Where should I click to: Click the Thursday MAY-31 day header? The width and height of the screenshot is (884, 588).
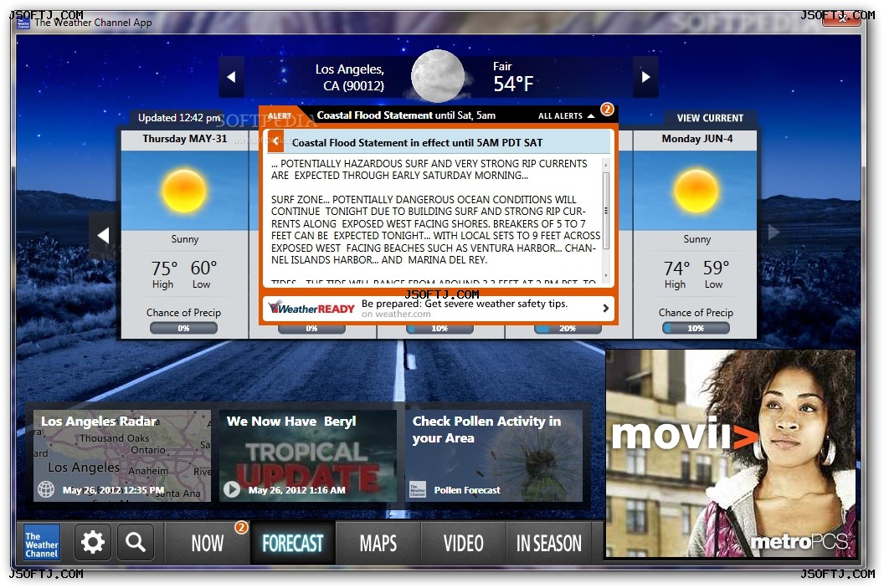[x=184, y=139]
